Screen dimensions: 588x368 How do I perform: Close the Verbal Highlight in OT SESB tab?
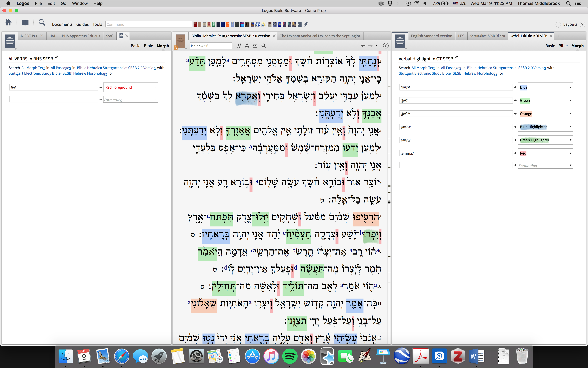551,36
